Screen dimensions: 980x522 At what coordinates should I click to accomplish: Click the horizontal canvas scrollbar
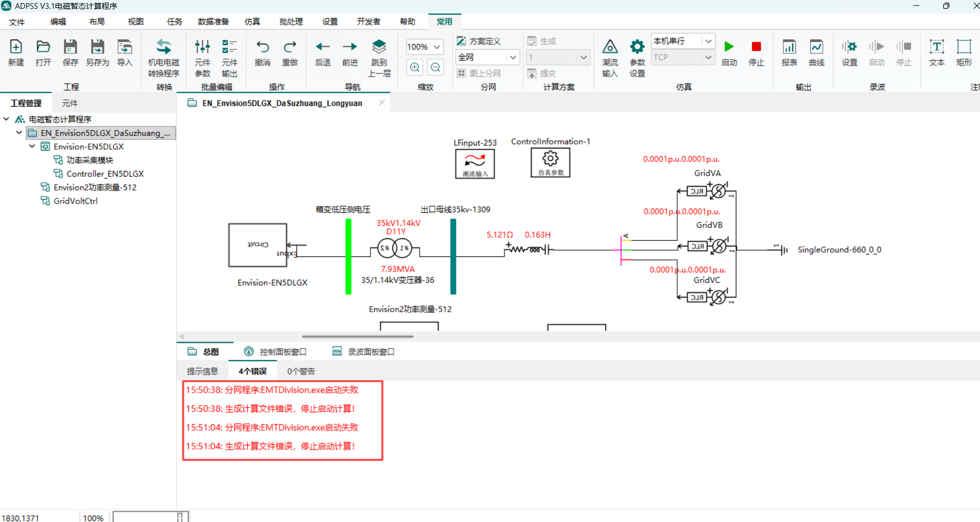pos(358,337)
